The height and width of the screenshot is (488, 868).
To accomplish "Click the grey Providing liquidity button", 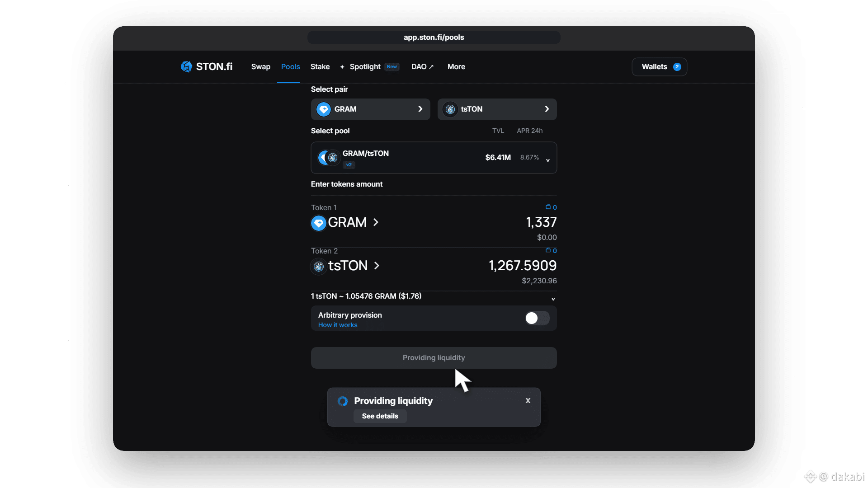I will tap(434, 357).
